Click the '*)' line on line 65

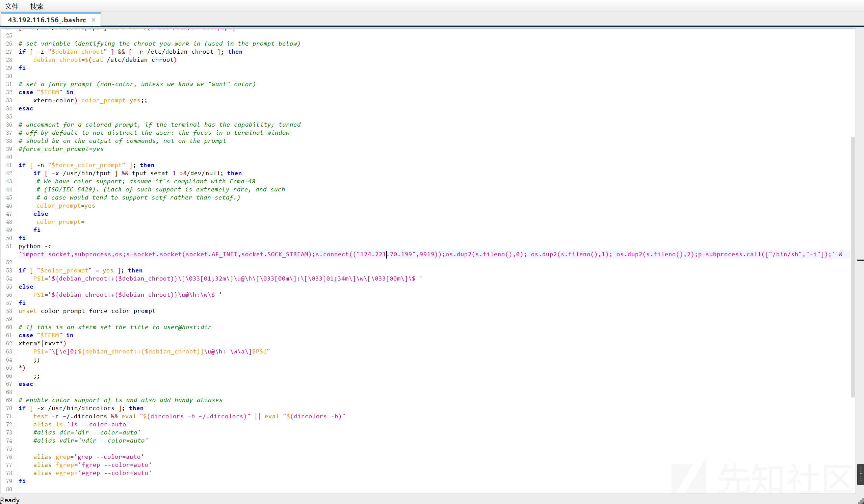[x=22, y=368]
